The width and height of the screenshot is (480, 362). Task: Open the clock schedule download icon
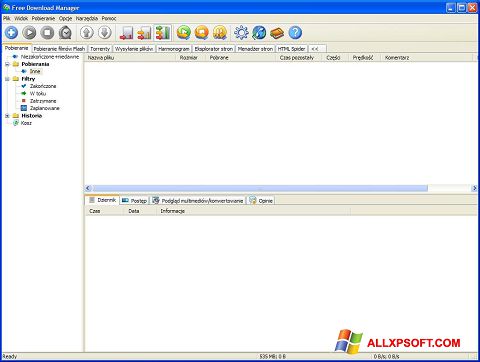[x=65, y=33]
